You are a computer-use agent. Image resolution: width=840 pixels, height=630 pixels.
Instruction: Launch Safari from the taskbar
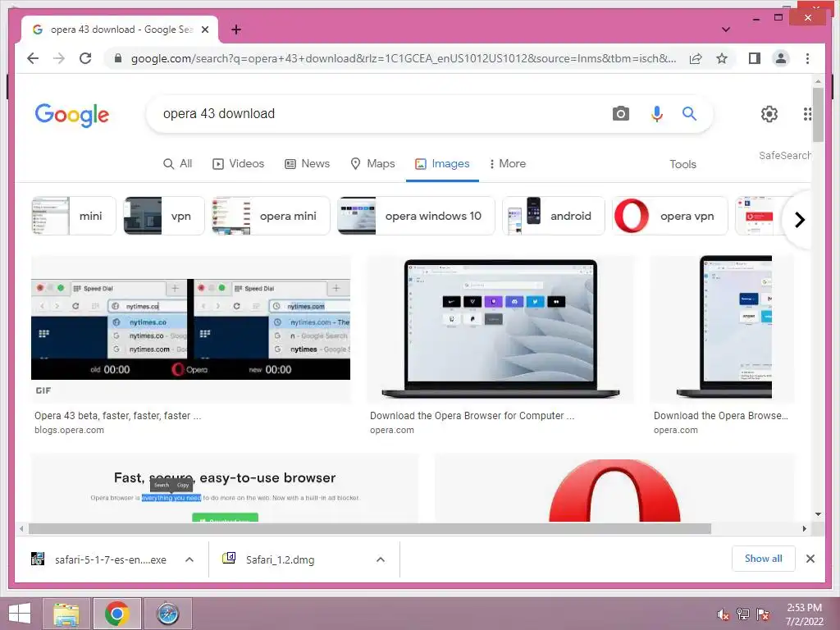tap(167, 614)
